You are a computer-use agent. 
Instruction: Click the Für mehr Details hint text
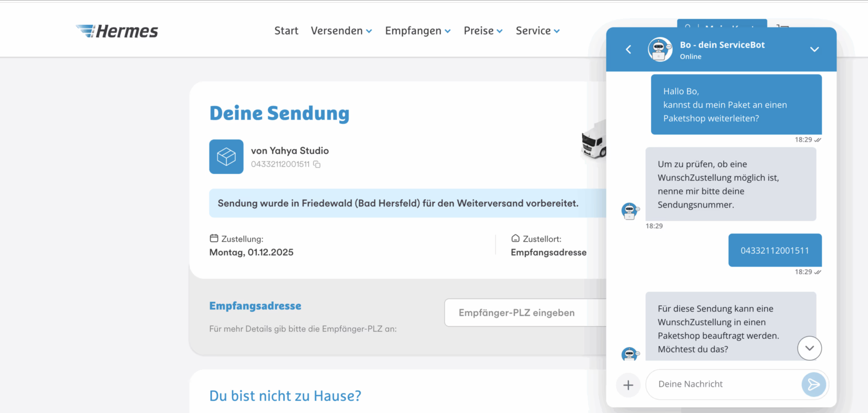(303, 329)
